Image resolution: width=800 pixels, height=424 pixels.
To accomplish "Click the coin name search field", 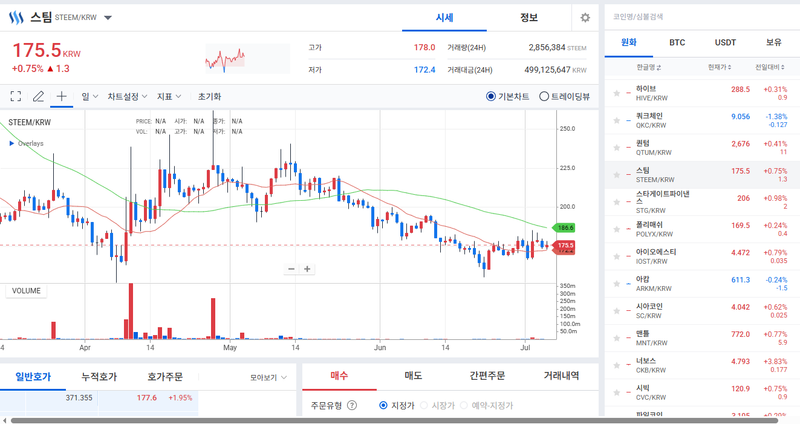I will click(x=700, y=16).
